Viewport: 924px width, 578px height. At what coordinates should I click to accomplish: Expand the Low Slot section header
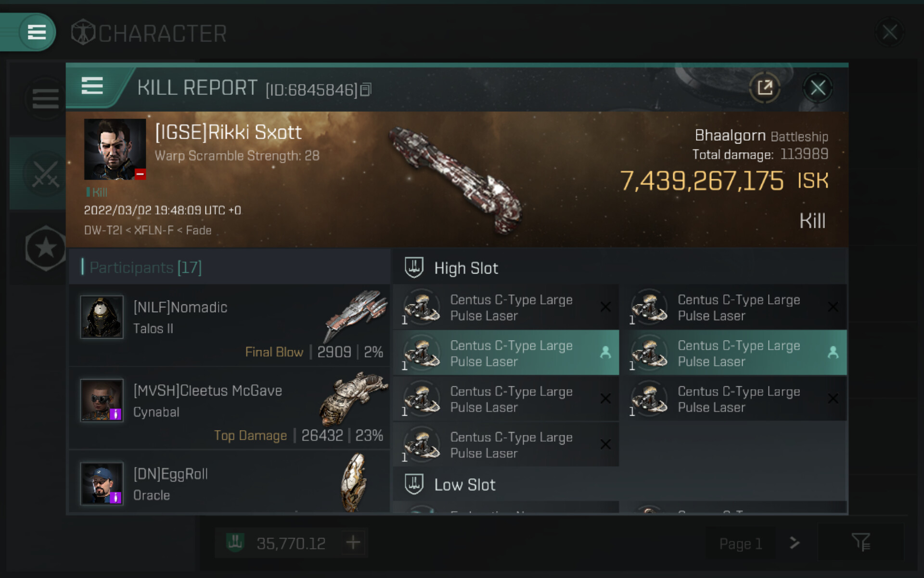[464, 485]
